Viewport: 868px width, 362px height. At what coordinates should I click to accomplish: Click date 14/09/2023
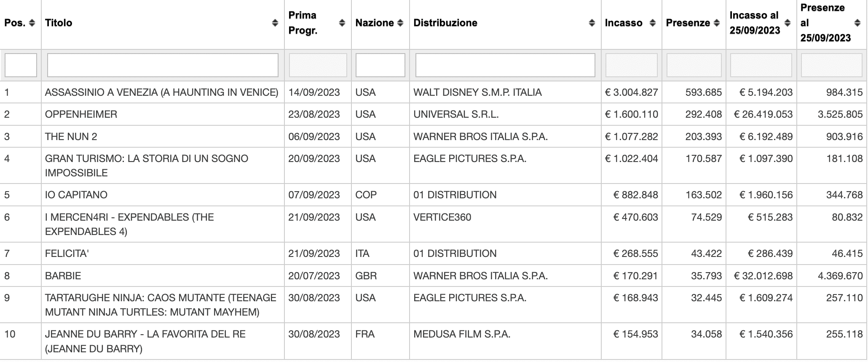pyautogui.click(x=314, y=92)
